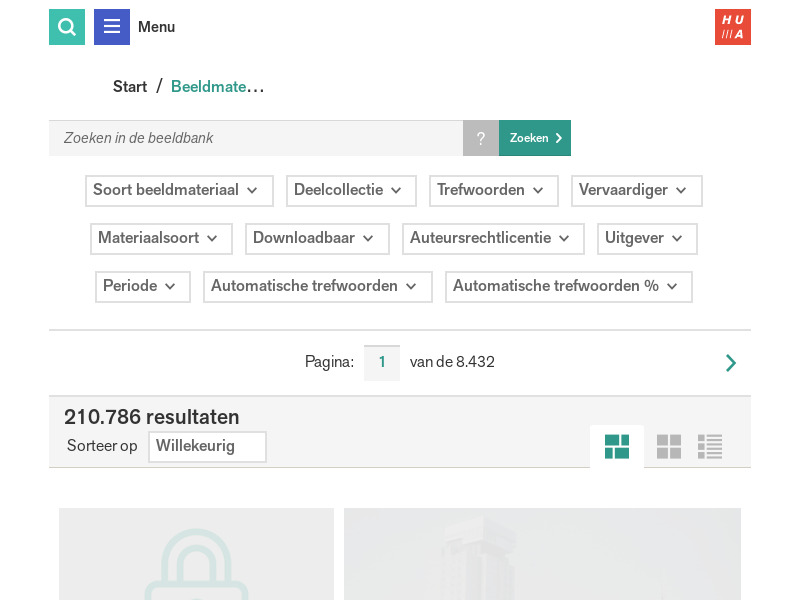Image resolution: width=800 pixels, height=600 pixels.
Task: Switch to list view
Action: coord(710,446)
